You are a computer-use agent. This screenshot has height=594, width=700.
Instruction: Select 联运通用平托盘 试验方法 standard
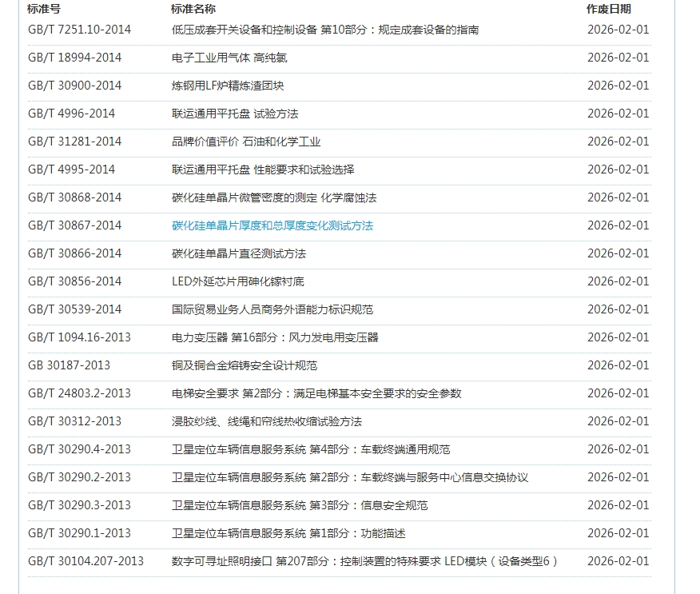click(235, 114)
